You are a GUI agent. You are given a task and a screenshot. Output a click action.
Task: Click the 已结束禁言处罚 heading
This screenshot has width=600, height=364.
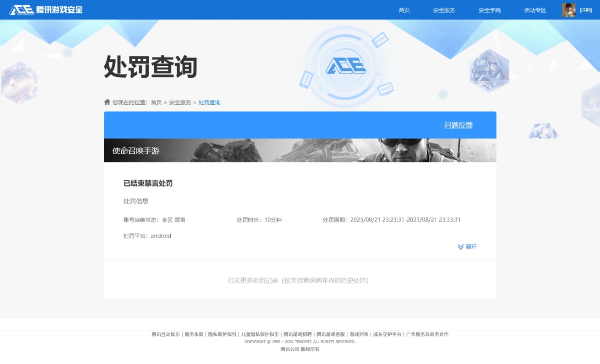point(148,183)
